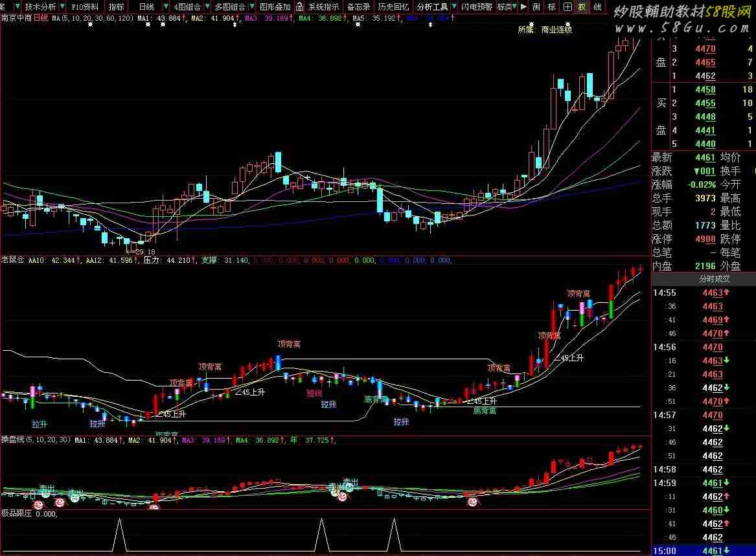Open the 备忘录 memo
This screenshot has width=756, height=556.
click(359, 6)
